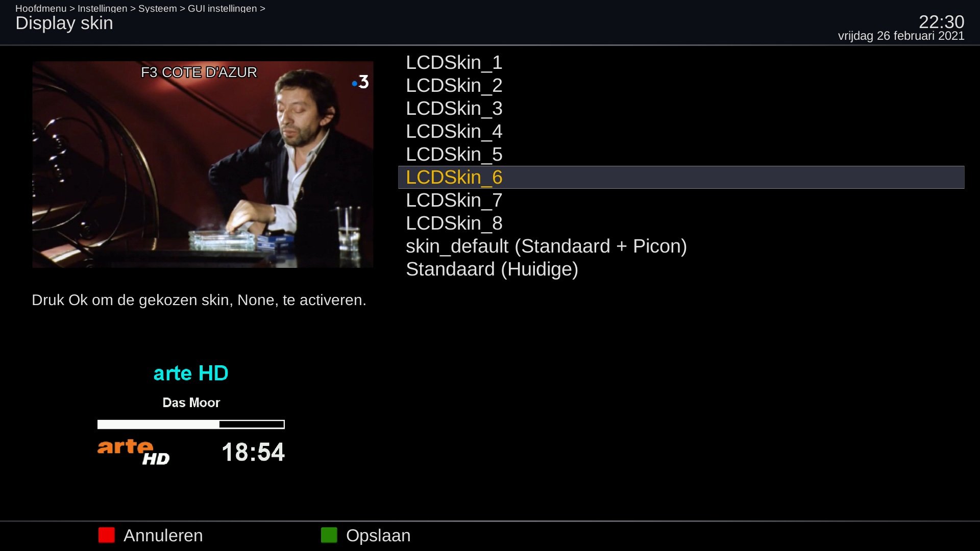The width and height of the screenshot is (980, 551).
Task: Click the France 3 logo in preview
Action: 360,82
